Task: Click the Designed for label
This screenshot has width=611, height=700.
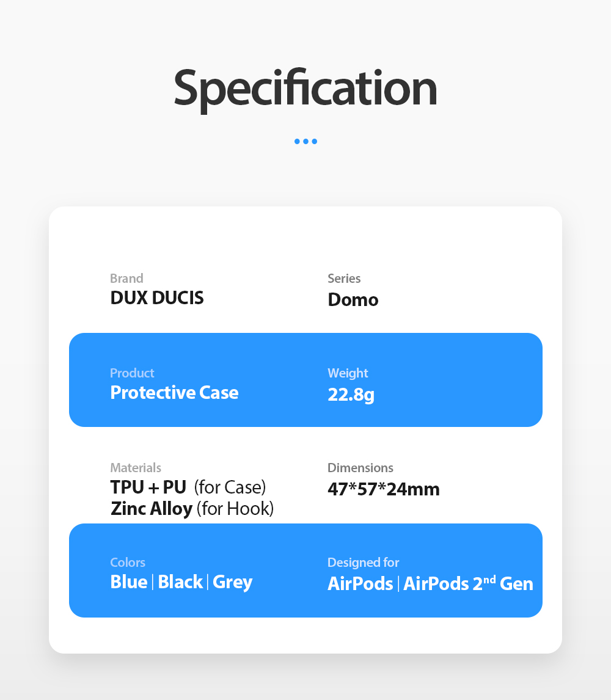Action: pos(363,563)
